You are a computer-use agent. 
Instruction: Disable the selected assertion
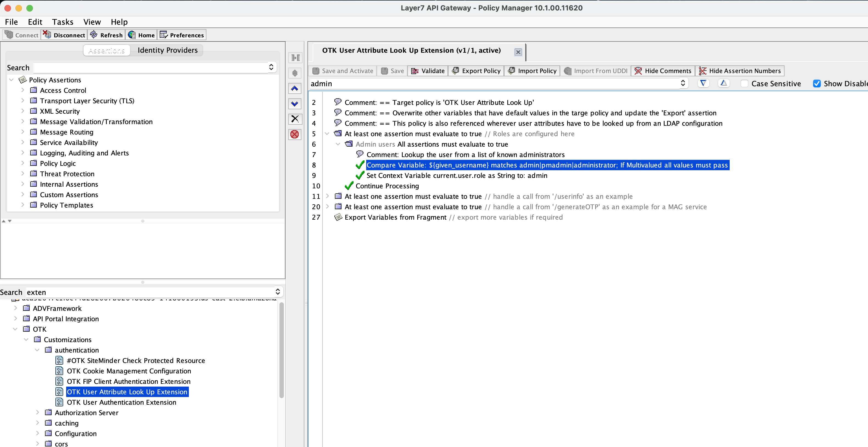(295, 134)
